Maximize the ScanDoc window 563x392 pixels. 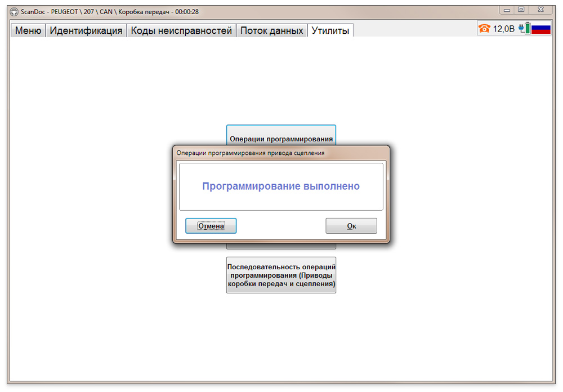point(521,10)
